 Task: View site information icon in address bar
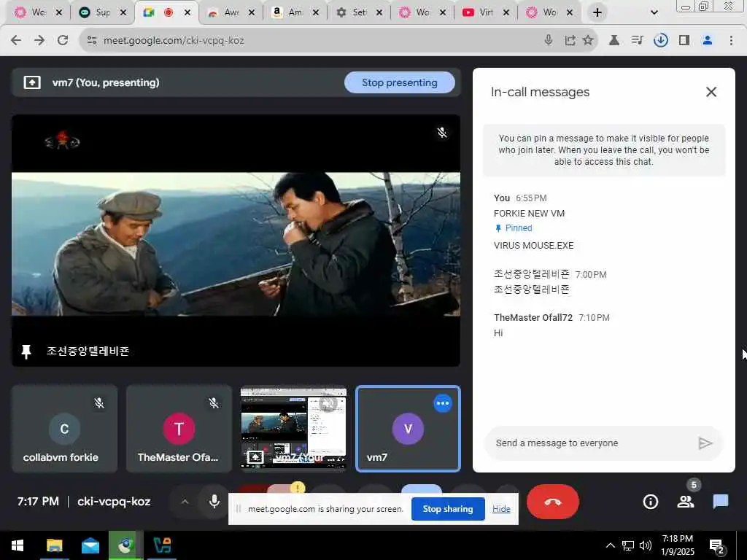pyautogui.click(x=92, y=41)
